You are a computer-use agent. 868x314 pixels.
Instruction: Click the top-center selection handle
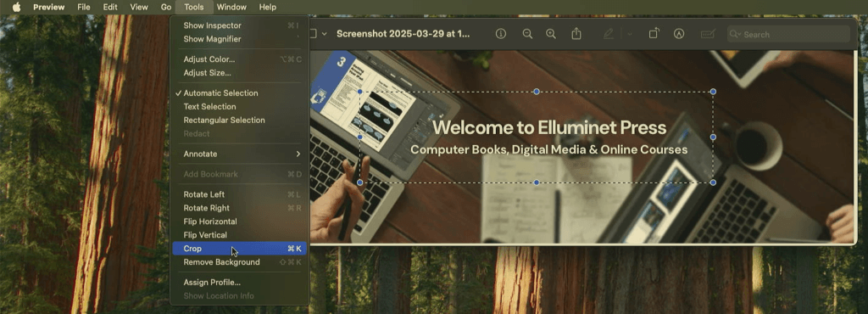(537, 92)
